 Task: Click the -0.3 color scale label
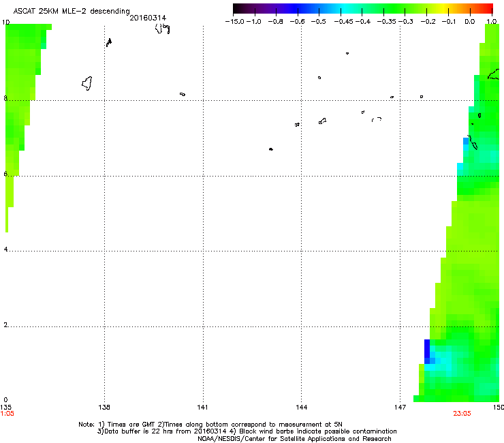(x=406, y=22)
